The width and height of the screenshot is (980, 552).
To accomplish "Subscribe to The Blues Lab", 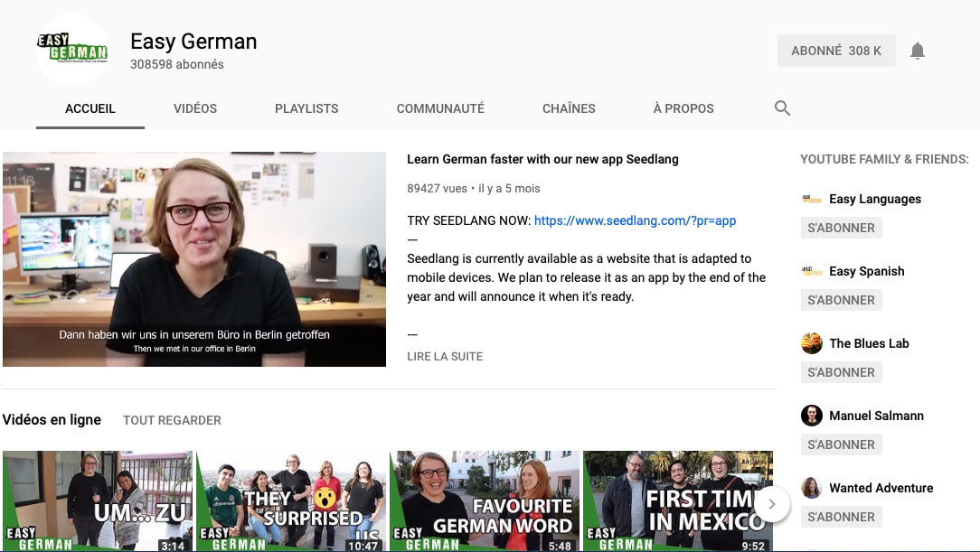I will 841,372.
